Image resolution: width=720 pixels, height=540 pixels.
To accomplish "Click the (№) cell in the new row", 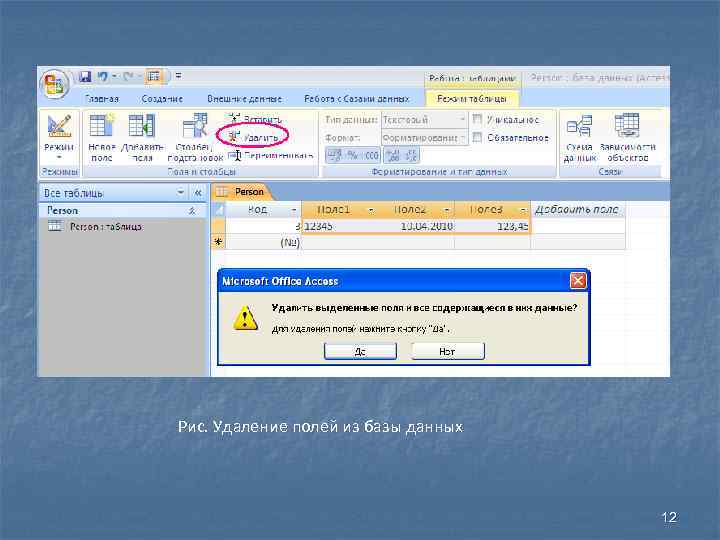I will (x=263, y=242).
